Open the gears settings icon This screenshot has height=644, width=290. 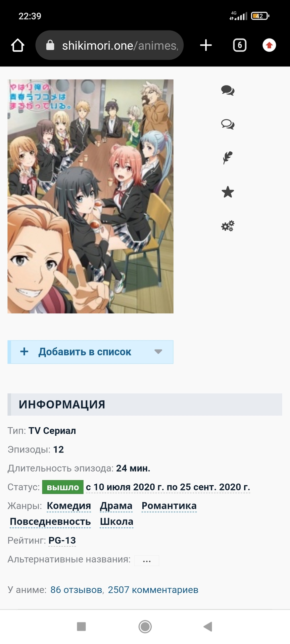pyautogui.click(x=228, y=226)
